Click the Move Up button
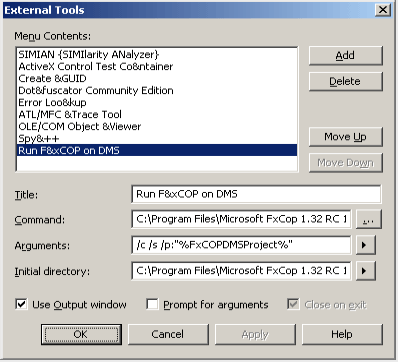398x362 pixels. (x=345, y=137)
